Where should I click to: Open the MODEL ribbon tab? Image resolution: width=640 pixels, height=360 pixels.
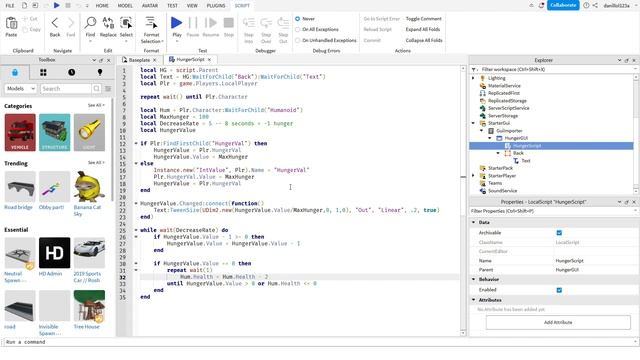[x=125, y=6]
